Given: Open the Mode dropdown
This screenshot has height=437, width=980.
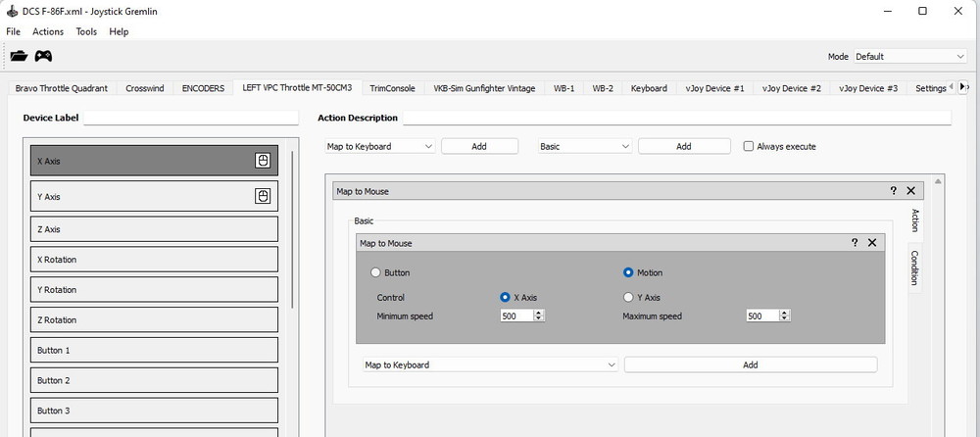Looking at the screenshot, I should click(x=909, y=57).
